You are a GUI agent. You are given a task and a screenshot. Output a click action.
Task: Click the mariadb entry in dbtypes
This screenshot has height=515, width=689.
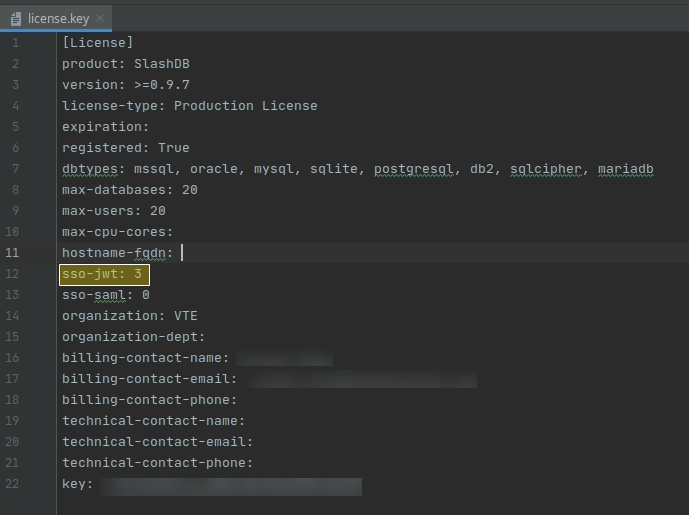coord(625,169)
